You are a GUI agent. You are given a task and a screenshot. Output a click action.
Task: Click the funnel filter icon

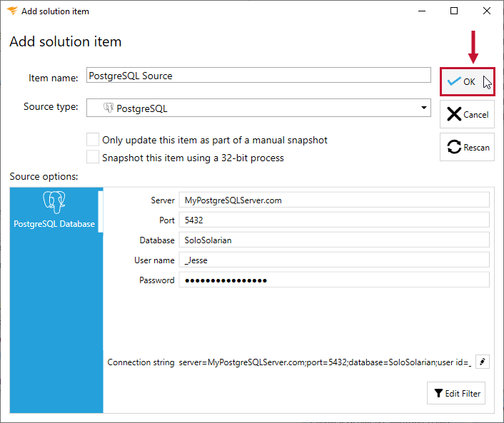pos(438,393)
